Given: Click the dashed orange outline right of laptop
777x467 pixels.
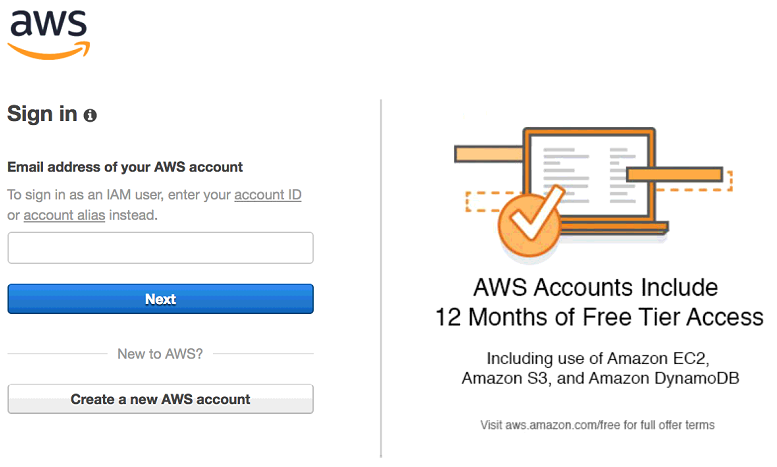Looking at the screenshot, I should [x=696, y=181].
